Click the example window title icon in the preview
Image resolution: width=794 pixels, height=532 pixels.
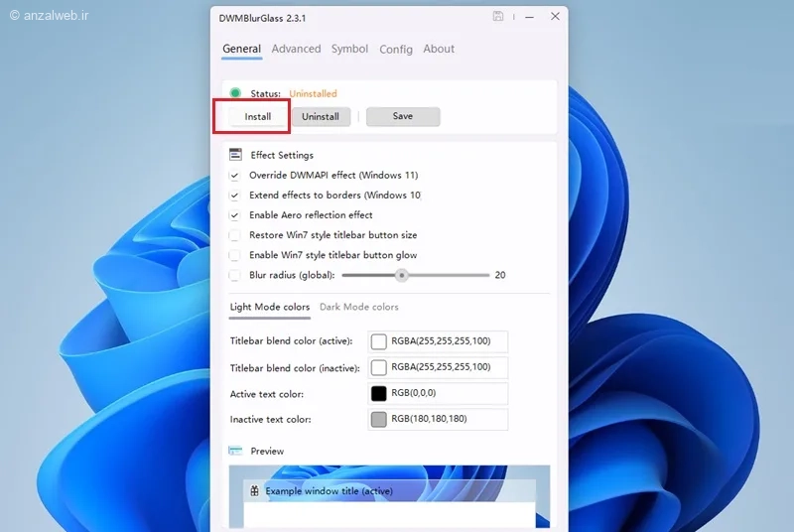coord(254,490)
